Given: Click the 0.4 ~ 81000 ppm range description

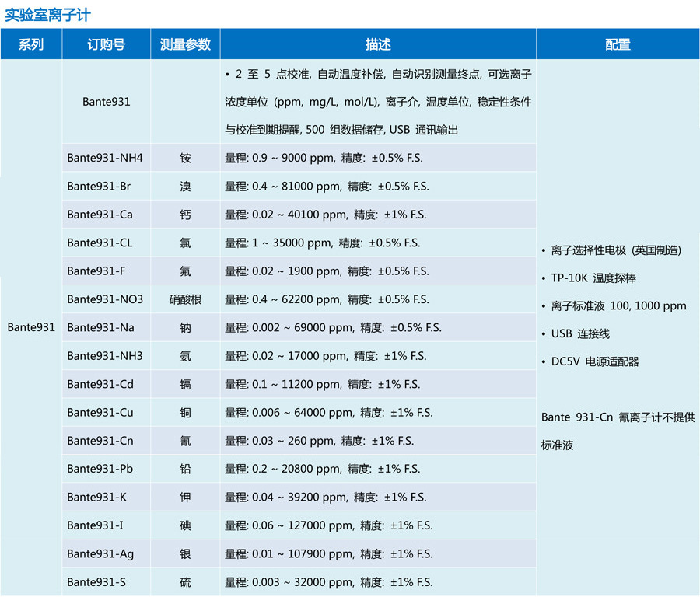Looking at the screenshot, I should (x=327, y=186).
